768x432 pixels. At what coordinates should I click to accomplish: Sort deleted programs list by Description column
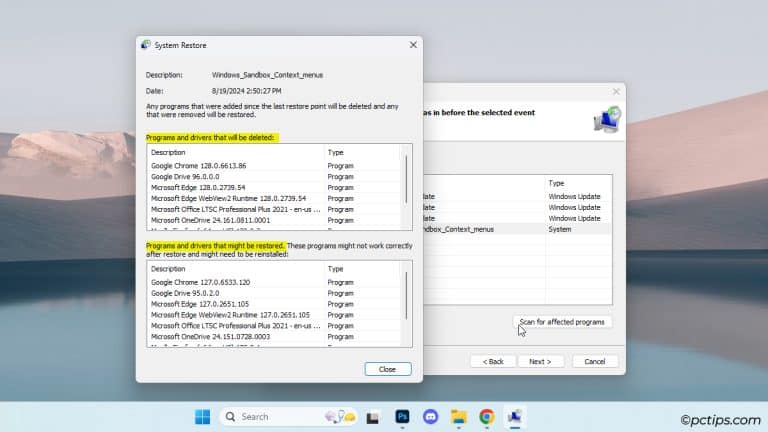(235, 152)
